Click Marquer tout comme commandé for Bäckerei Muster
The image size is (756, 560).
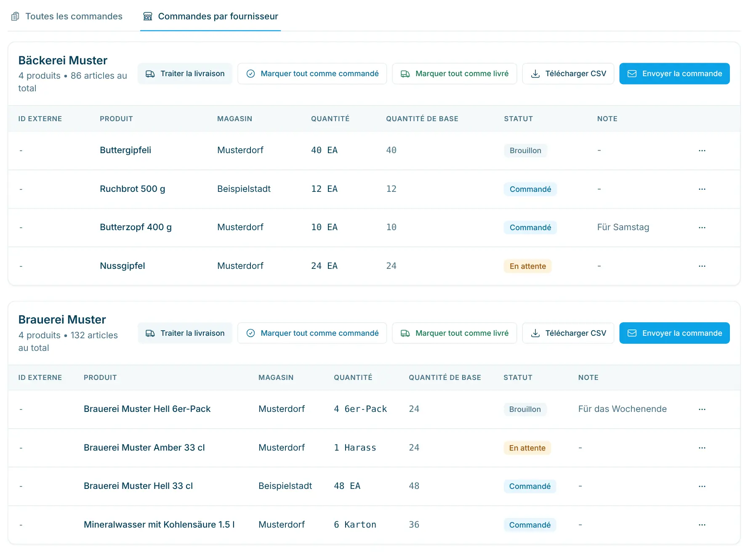point(312,74)
